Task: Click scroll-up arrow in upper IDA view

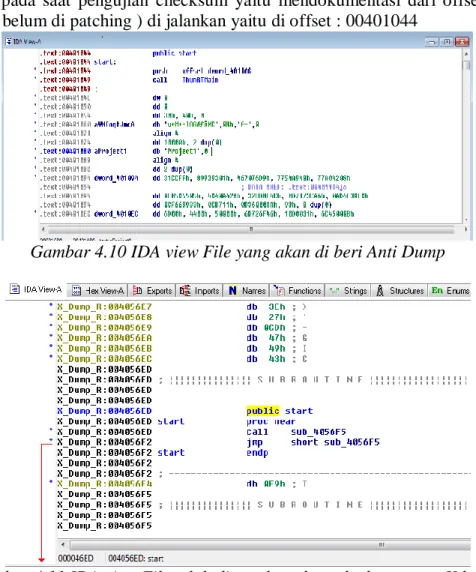Action: [x=466, y=54]
